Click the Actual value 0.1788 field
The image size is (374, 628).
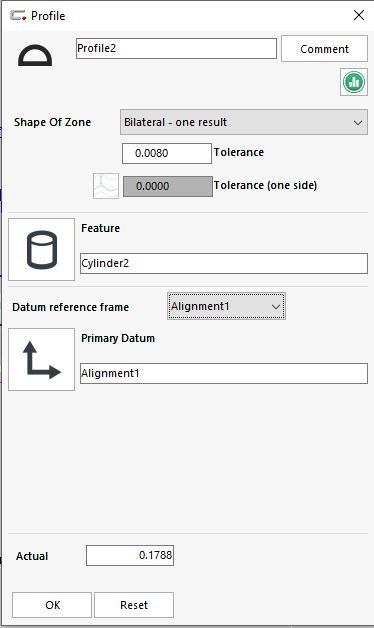pyautogui.click(x=130, y=556)
